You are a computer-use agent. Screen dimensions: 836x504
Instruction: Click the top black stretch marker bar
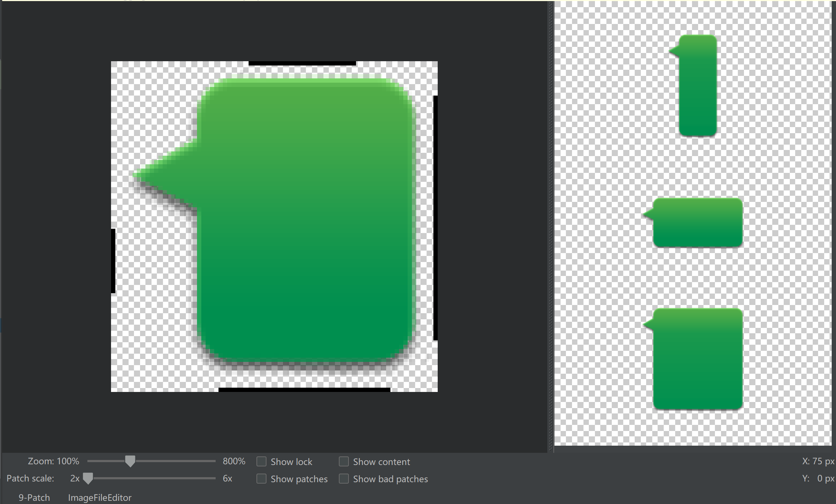[302, 63]
